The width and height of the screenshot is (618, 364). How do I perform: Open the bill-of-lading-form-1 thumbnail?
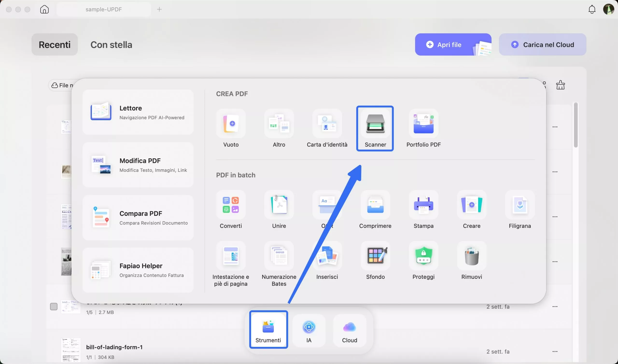(71, 350)
